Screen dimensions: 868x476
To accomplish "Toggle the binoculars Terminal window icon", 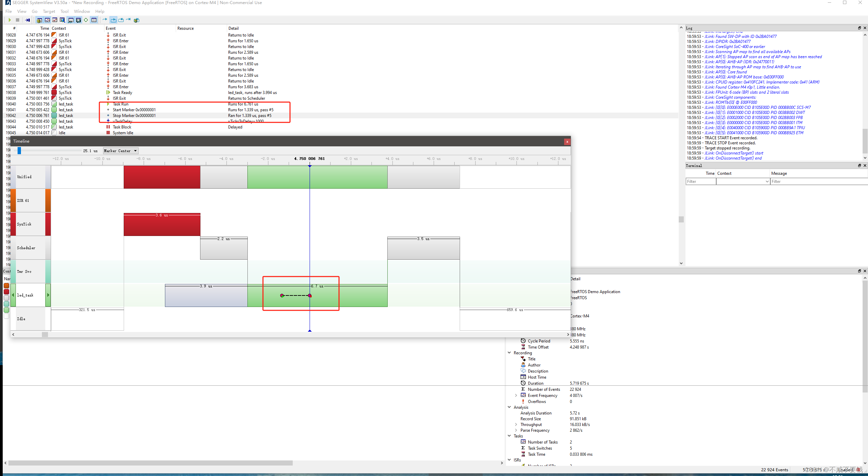I will tap(71, 20).
